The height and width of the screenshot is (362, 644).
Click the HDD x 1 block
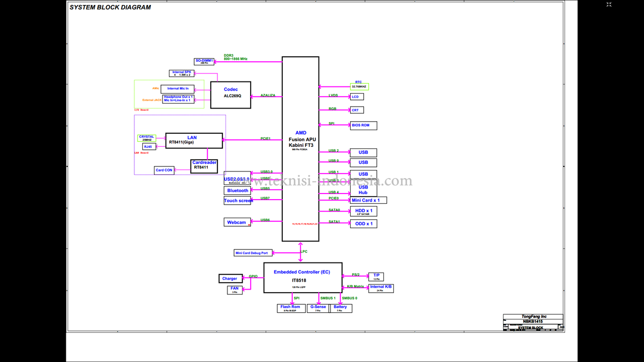coord(363,211)
